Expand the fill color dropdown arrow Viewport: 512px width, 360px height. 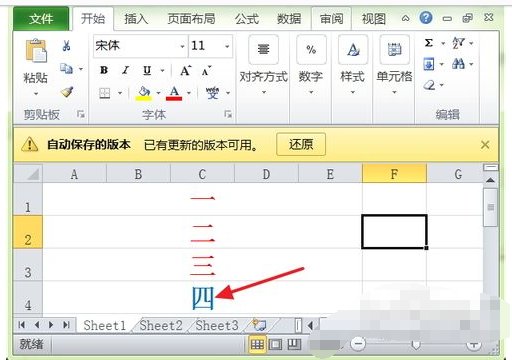coord(158,93)
